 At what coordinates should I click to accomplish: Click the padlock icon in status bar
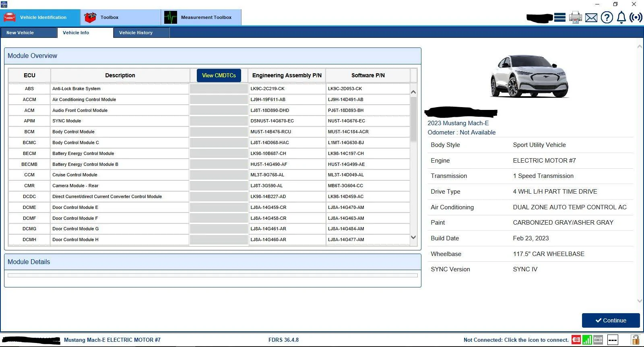point(636,340)
